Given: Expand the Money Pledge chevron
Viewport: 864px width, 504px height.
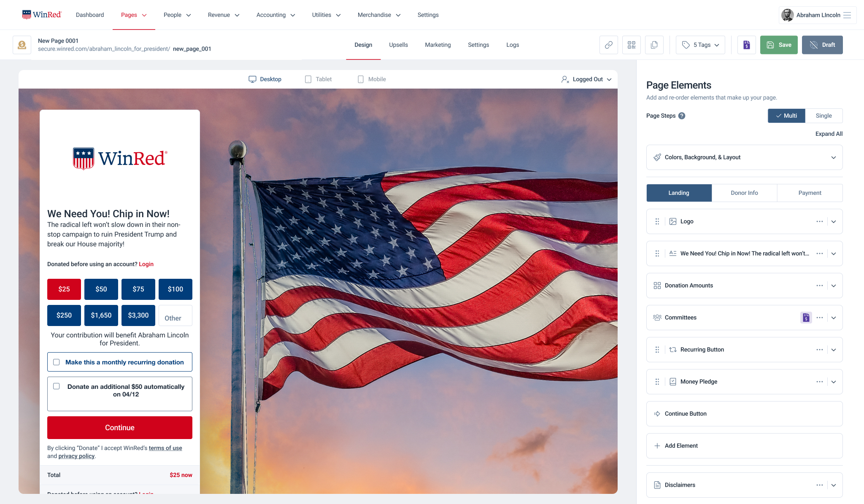Looking at the screenshot, I should tap(834, 382).
